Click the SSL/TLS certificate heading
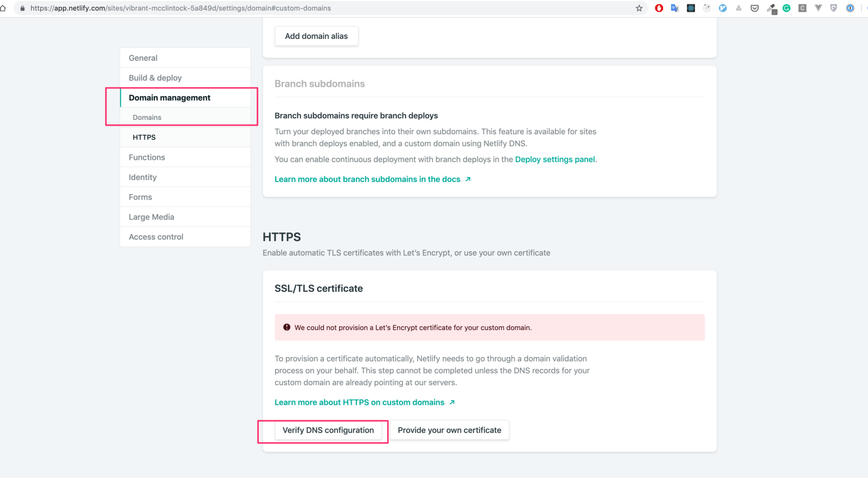This screenshot has height=478, width=868. [318, 288]
